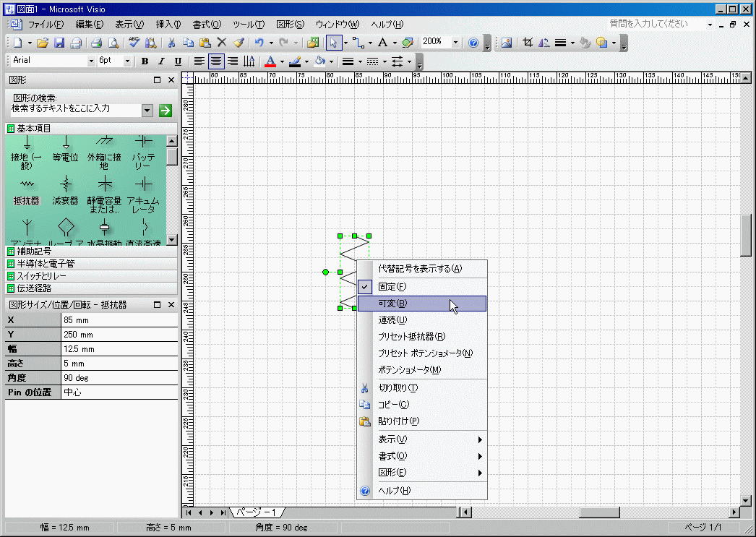The width and height of the screenshot is (756, 537).
Task: Open the Arial font name dropdown
Action: tap(91, 61)
